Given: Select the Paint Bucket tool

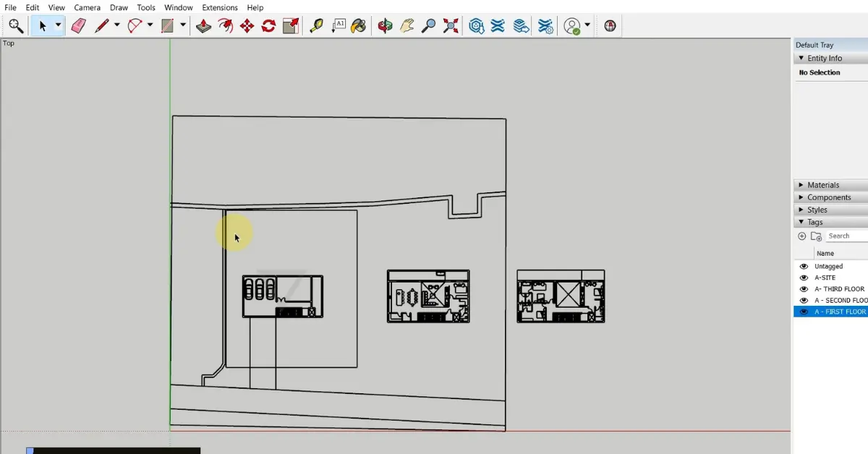Looking at the screenshot, I should pos(357,25).
